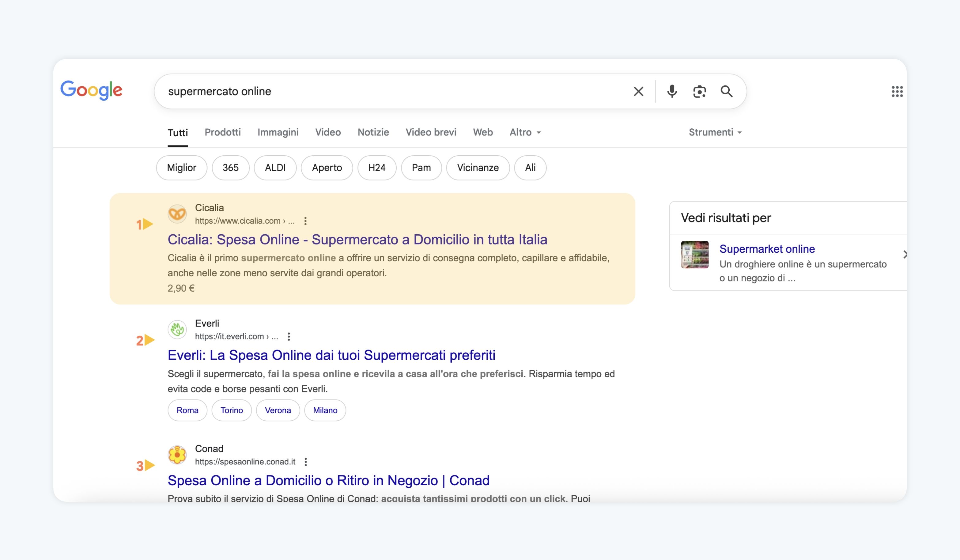Open Everli's Roma sitelink

pos(187,410)
